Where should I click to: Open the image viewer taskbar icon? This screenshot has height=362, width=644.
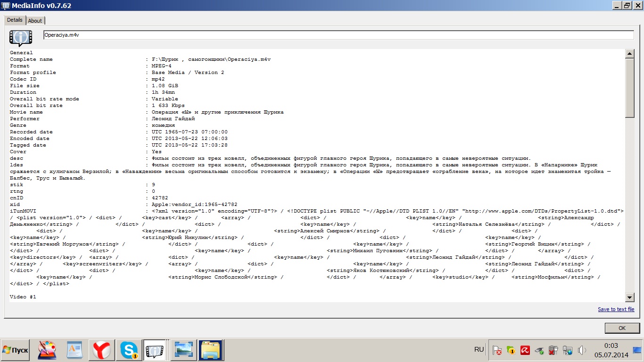pos(183,350)
